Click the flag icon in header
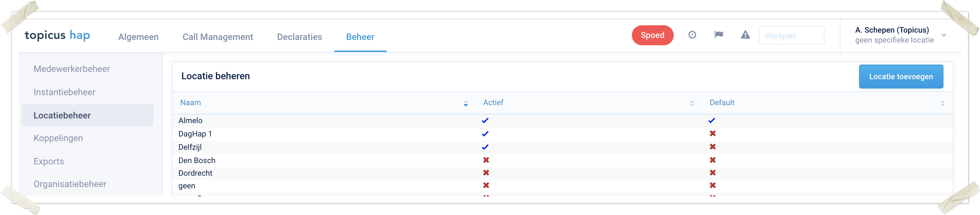The image size is (980, 215). click(718, 35)
